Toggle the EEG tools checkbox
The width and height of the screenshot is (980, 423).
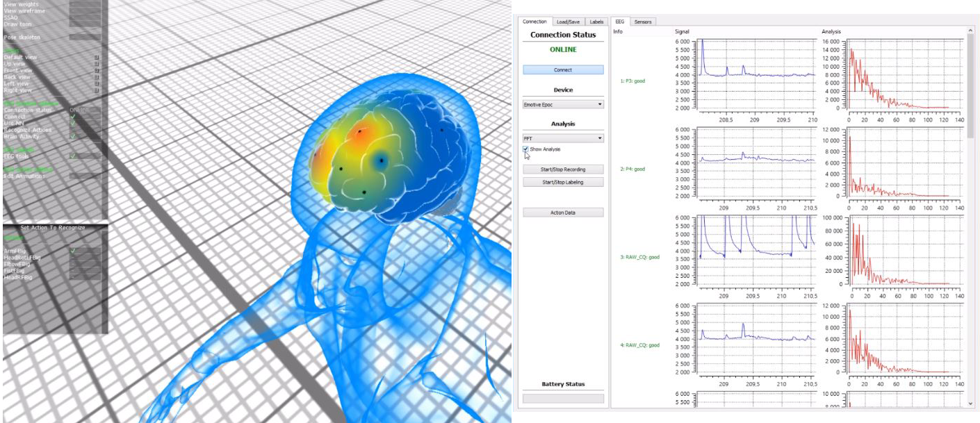[85, 156]
